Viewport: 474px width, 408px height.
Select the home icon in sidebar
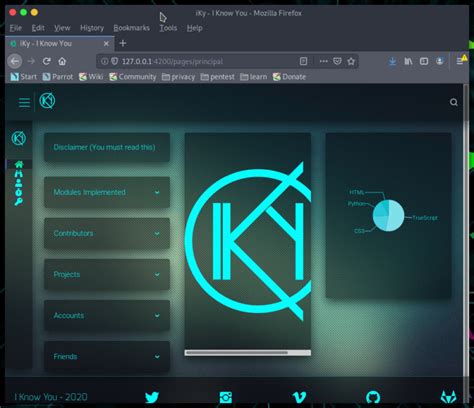point(19,164)
